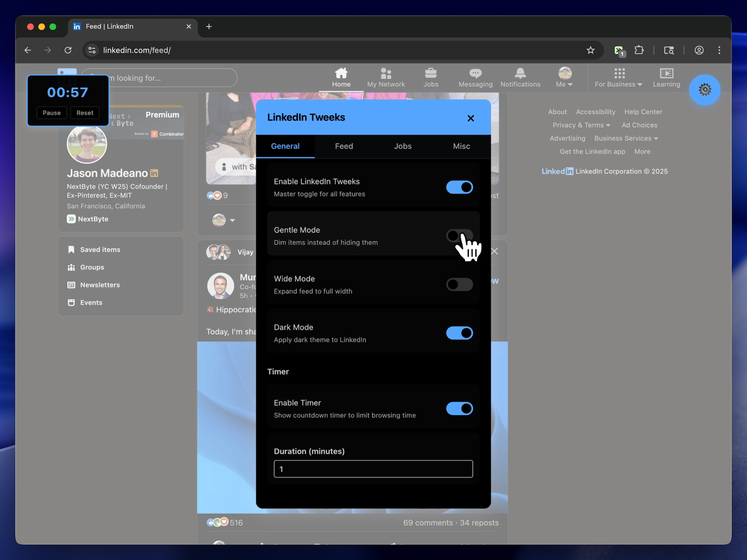Turn on Wide Mode for full width feed
Image resolution: width=747 pixels, height=560 pixels.
click(459, 284)
